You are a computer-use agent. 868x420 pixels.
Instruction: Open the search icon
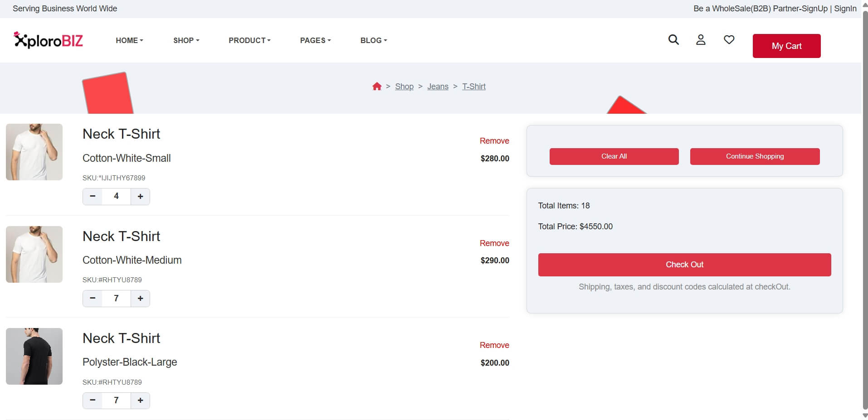click(x=673, y=40)
